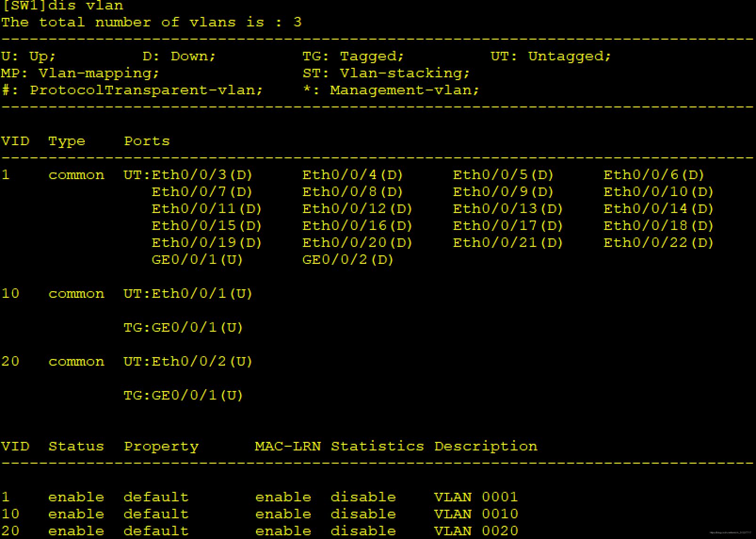Click the total number of vlans line
This screenshot has width=756, height=539.
point(151,22)
